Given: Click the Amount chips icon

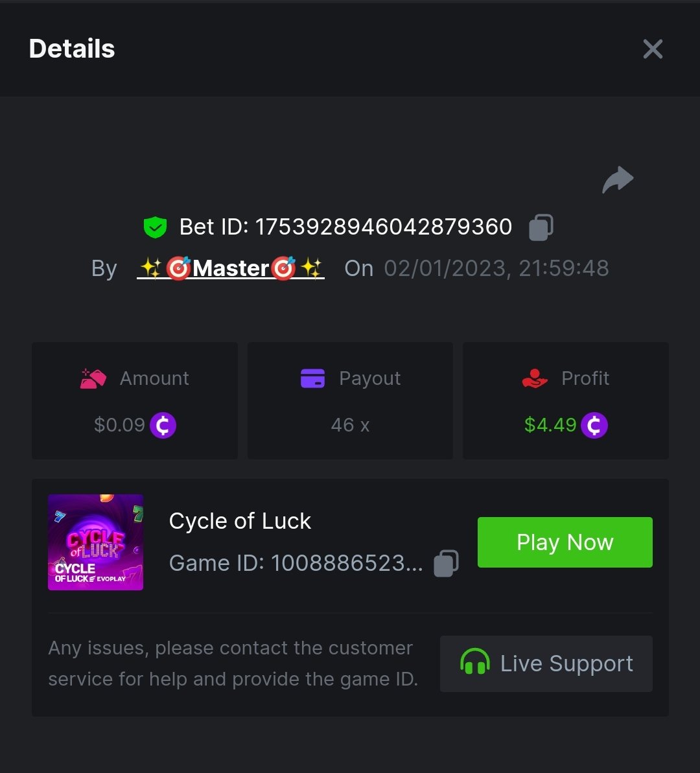Looking at the screenshot, I should tap(93, 378).
